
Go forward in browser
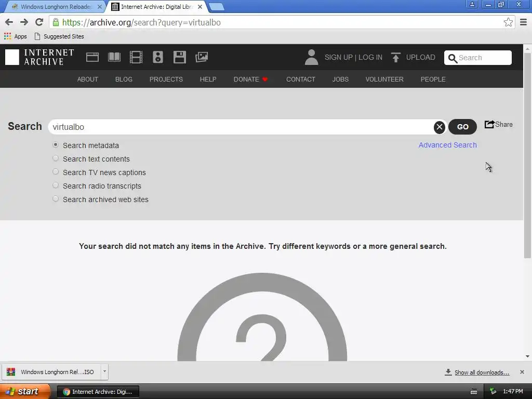[24, 22]
